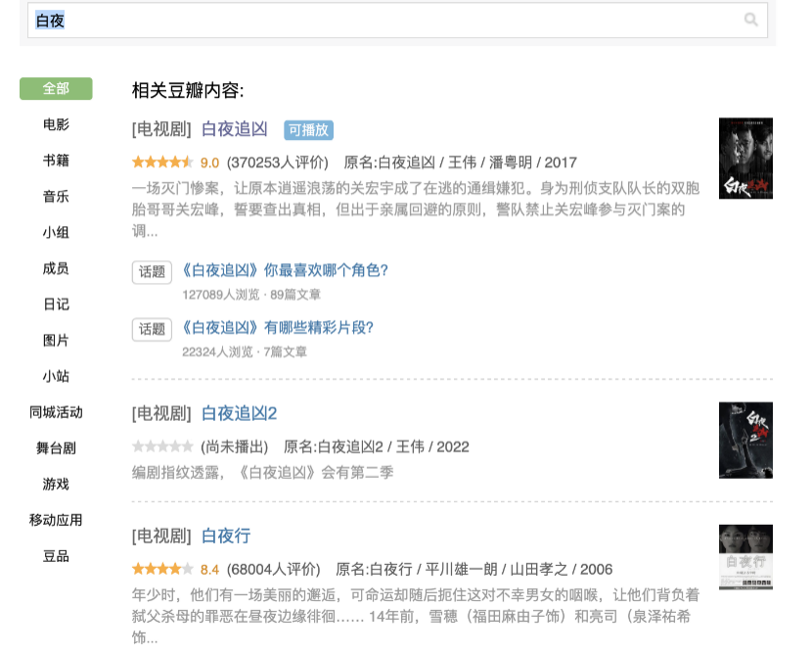This screenshot has height=654, width=812.
Task: Open topic 你最喜欢哪个角色?
Action: coord(285,270)
